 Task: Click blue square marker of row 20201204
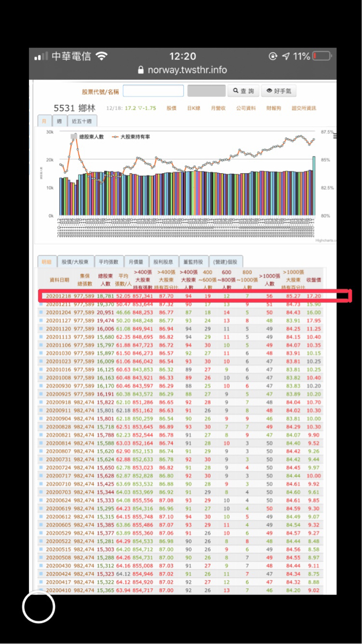point(41,312)
